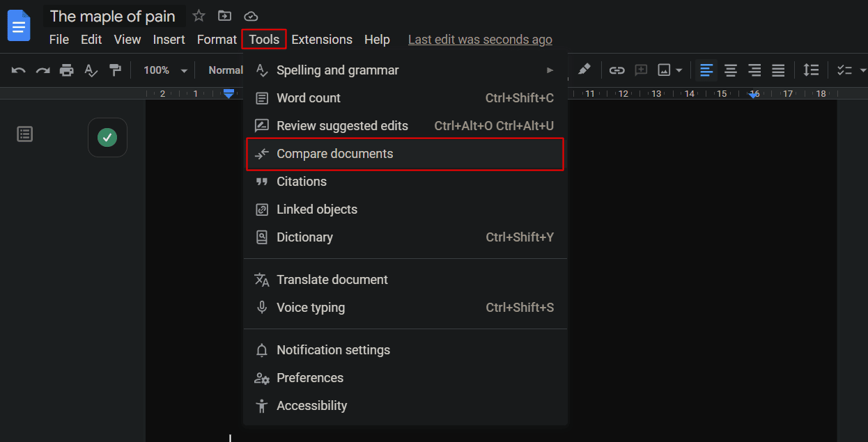The image size is (868, 442).
Task: Open the Normal text style dropdown
Action: pos(226,70)
